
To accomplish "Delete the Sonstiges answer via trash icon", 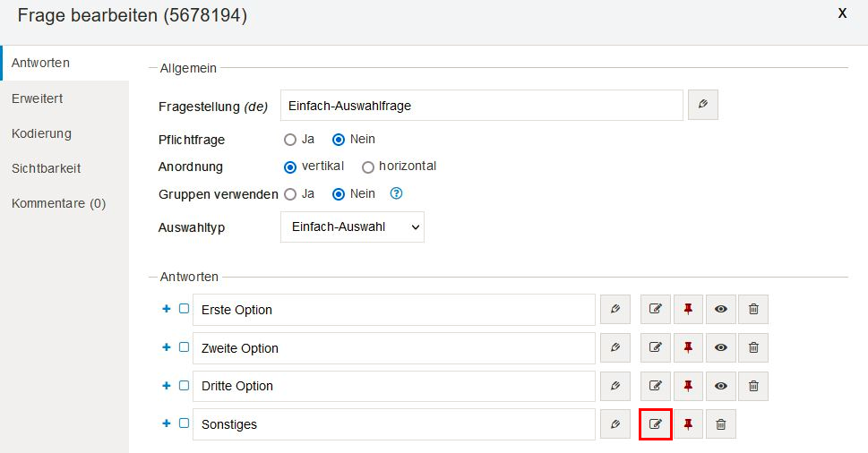I will pos(721,424).
